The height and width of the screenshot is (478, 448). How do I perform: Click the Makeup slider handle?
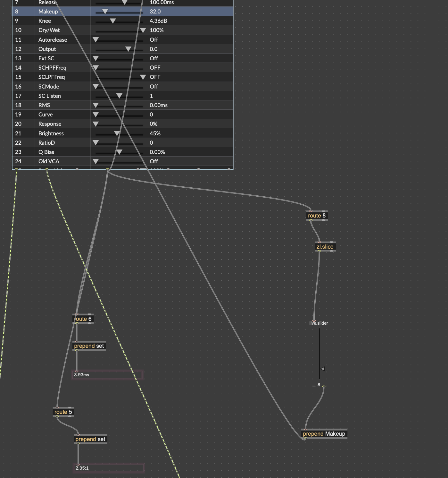[x=105, y=12]
